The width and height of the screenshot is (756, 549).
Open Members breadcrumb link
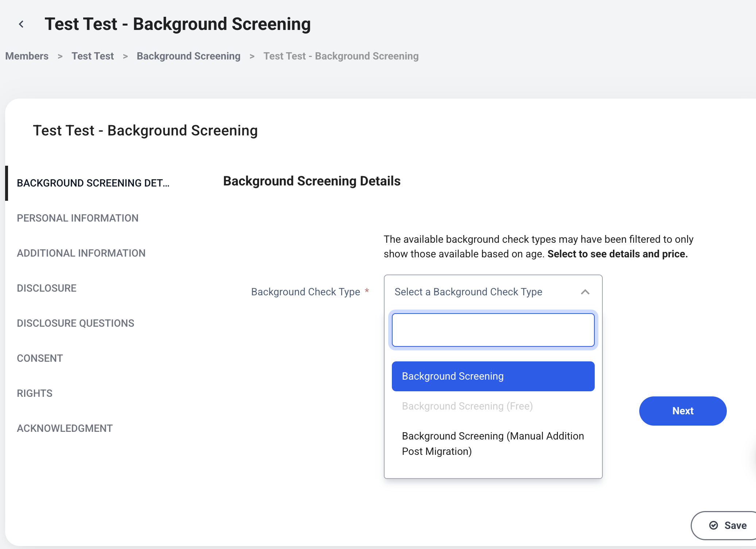(x=27, y=56)
